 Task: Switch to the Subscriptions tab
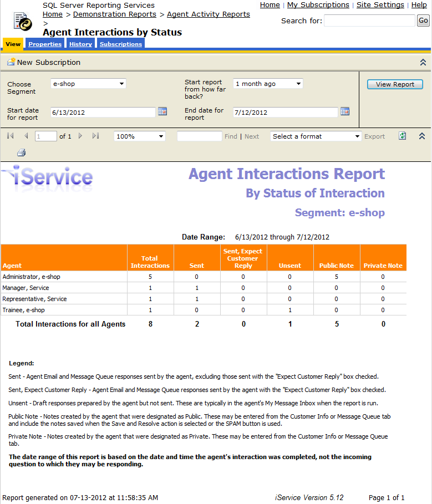[x=121, y=44]
